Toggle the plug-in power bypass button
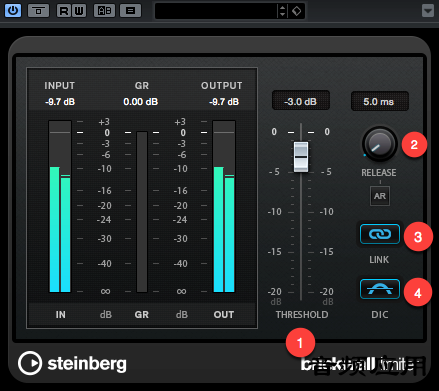 (x=13, y=10)
